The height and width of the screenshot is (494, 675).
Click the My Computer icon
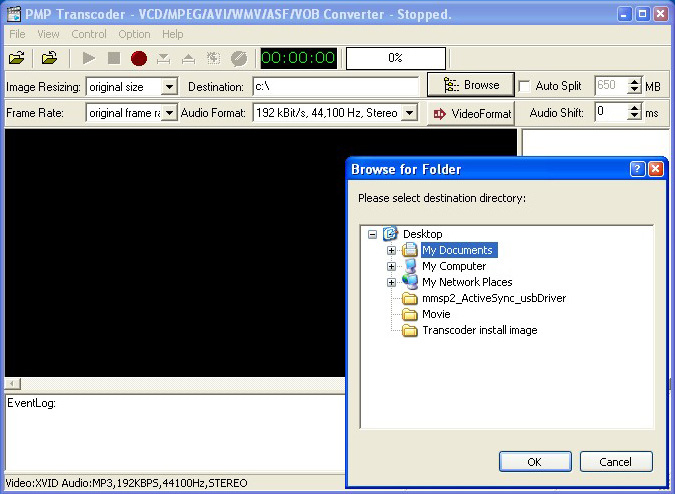[x=410, y=266]
